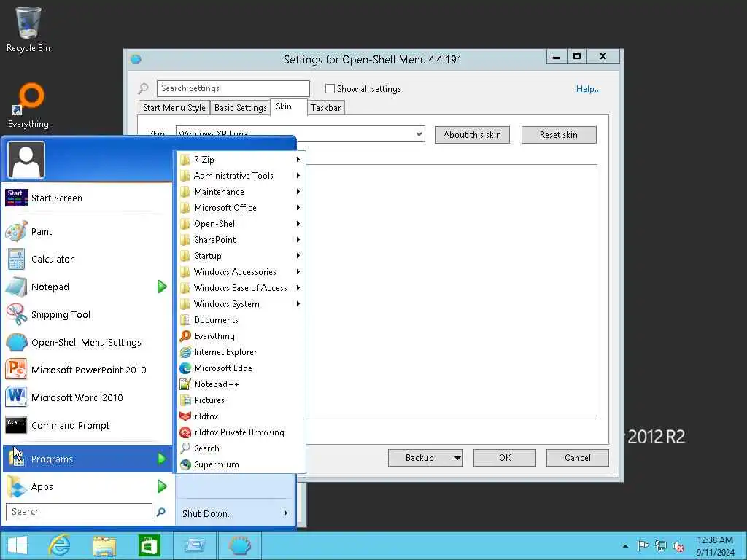This screenshot has width=747, height=560.
Task: Open the Store icon on taskbar
Action: pos(149,545)
